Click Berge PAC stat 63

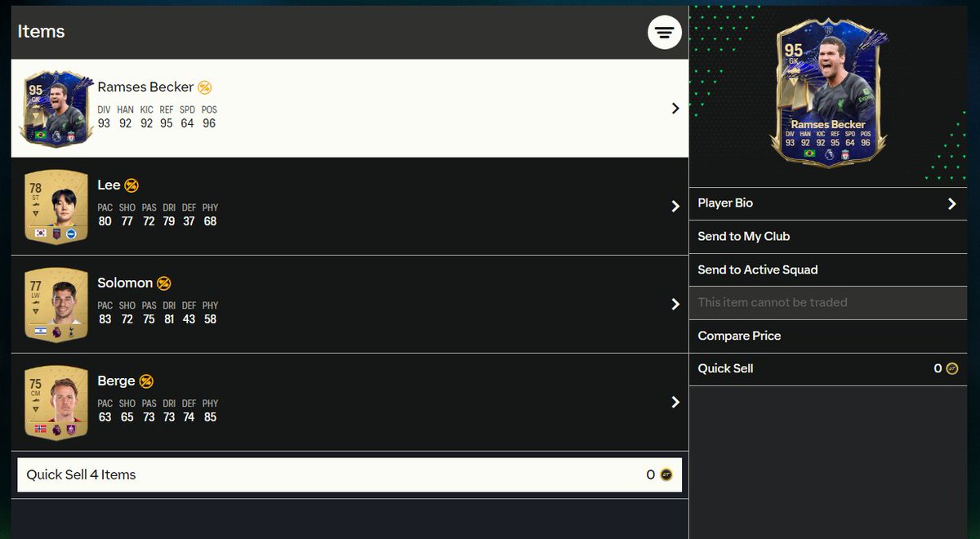pyautogui.click(x=105, y=417)
